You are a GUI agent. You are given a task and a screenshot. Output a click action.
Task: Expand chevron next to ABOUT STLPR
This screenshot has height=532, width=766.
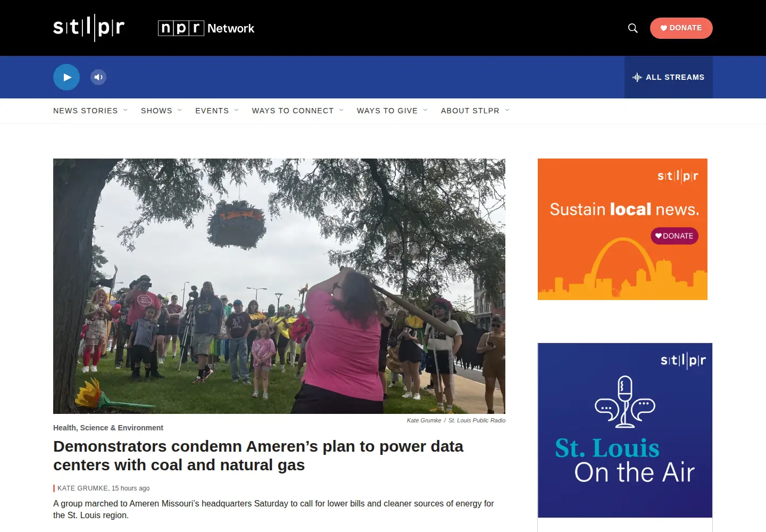(507, 110)
